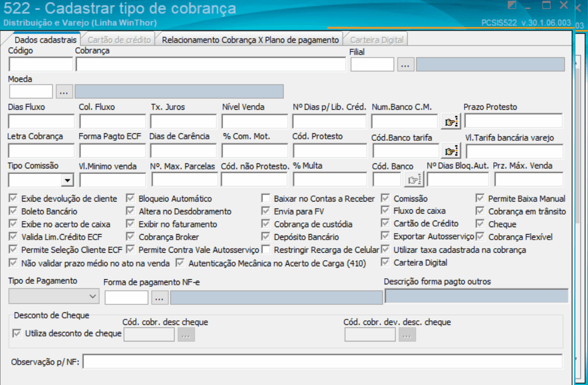Click the Código input field
Viewport: 588px width, 385px height.
41,65
